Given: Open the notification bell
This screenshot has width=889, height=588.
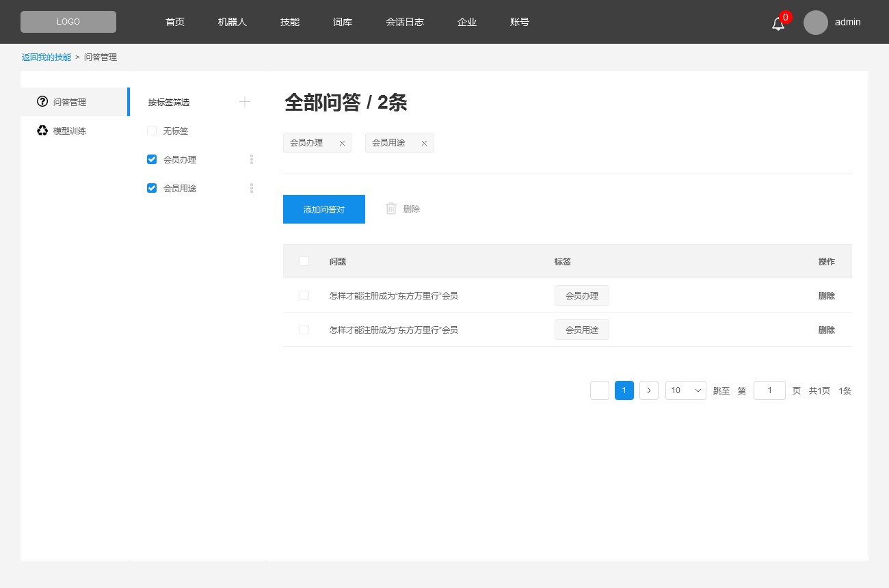Looking at the screenshot, I should [778, 24].
